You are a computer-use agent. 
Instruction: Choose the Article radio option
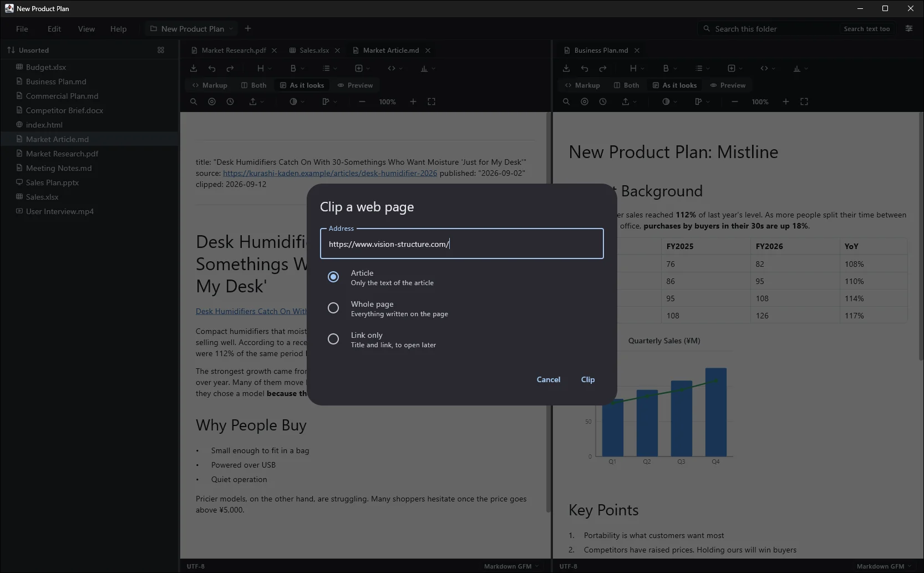pyautogui.click(x=333, y=277)
